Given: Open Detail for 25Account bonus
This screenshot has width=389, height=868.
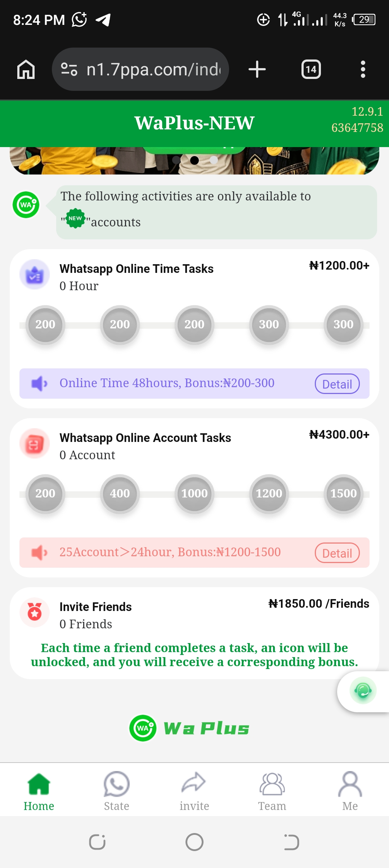Looking at the screenshot, I should click(x=337, y=553).
